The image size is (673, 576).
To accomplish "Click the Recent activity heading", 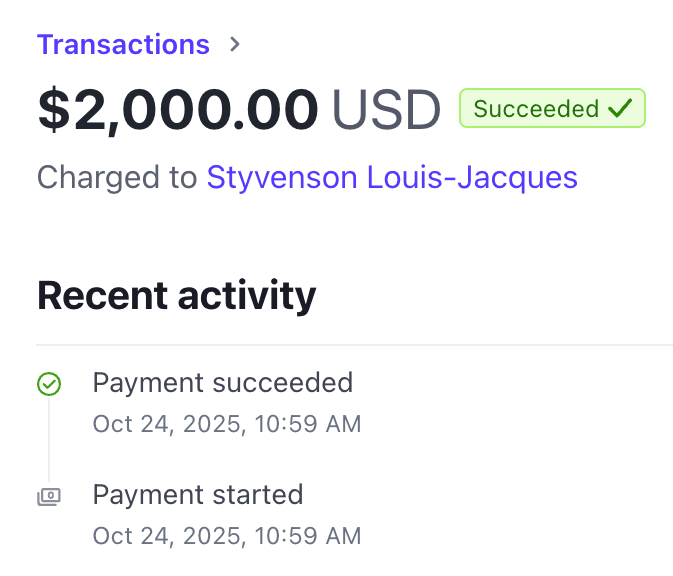I will [176, 295].
